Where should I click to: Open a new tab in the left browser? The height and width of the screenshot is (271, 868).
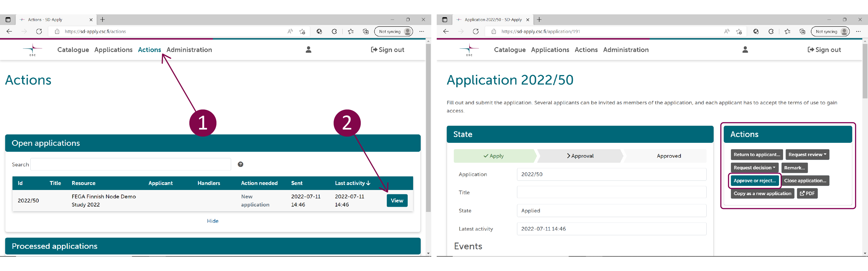(103, 20)
